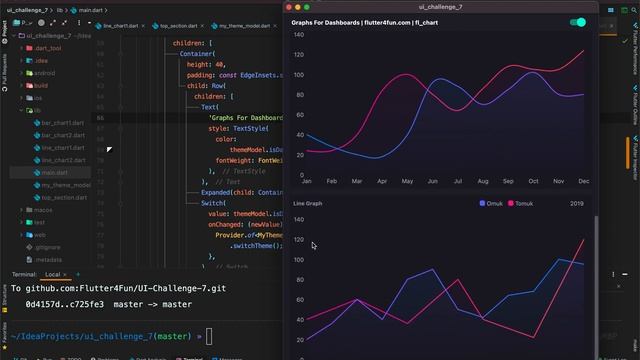640x360 pixels.
Task: Click the ui_challenge_7 breadcrumb in navigation bar
Action: point(27,10)
